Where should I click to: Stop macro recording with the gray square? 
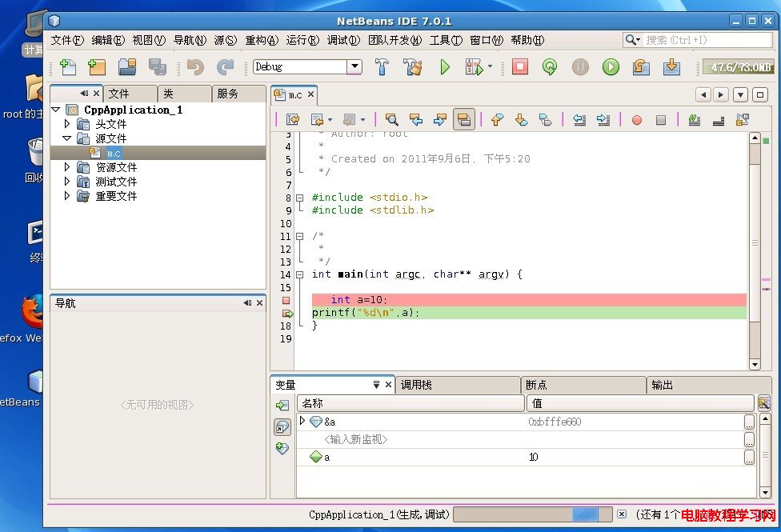(661, 120)
